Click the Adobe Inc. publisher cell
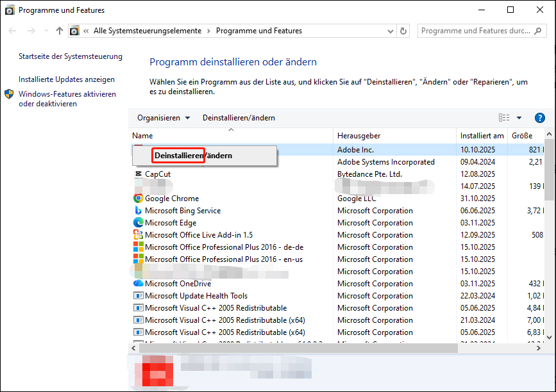556x392 pixels. click(x=356, y=150)
